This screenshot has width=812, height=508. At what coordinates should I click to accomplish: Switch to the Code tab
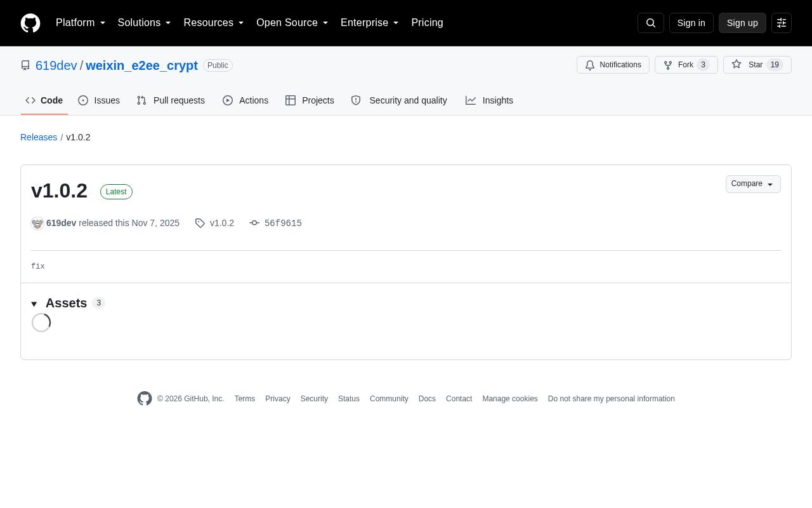44,100
